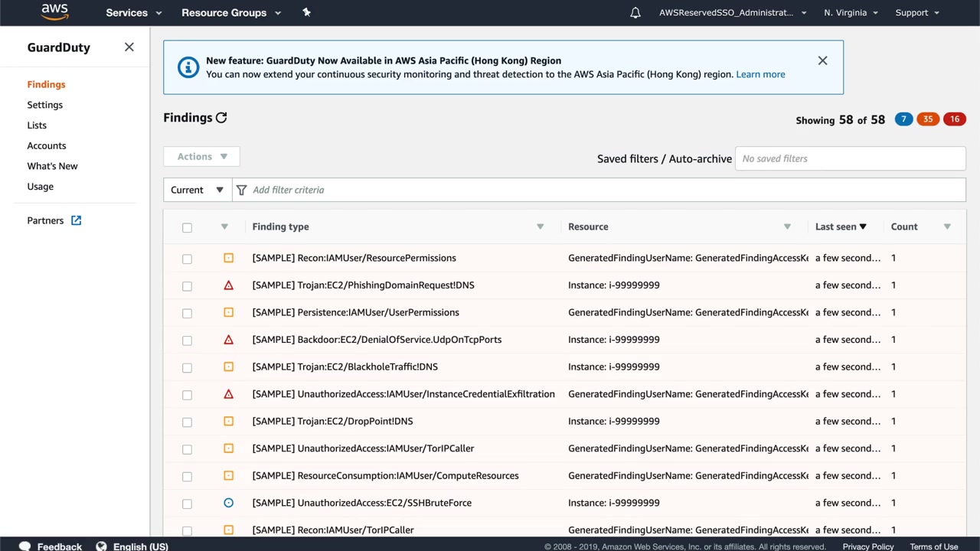Open the N. Virginia region selector
The image size is (980, 551).
pyautogui.click(x=850, y=13)
